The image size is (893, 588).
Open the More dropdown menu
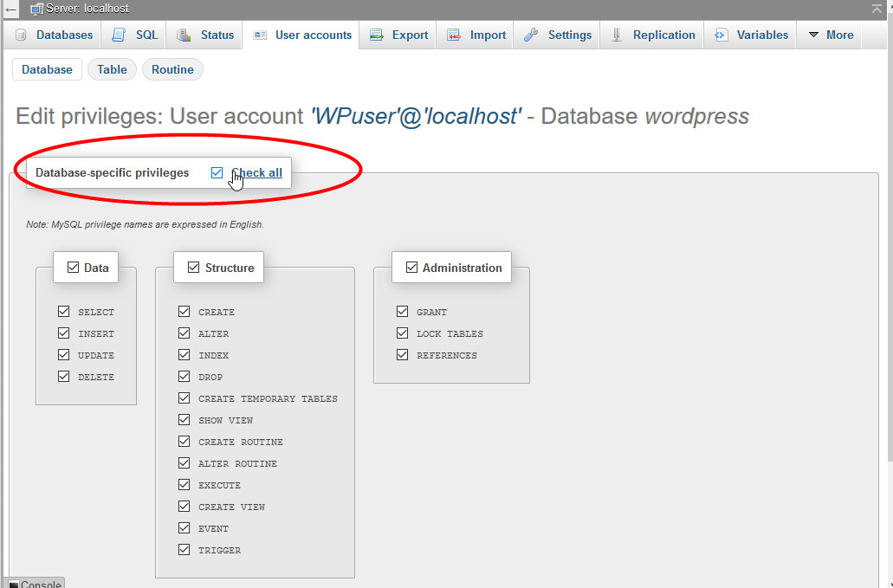pos(828,35)
